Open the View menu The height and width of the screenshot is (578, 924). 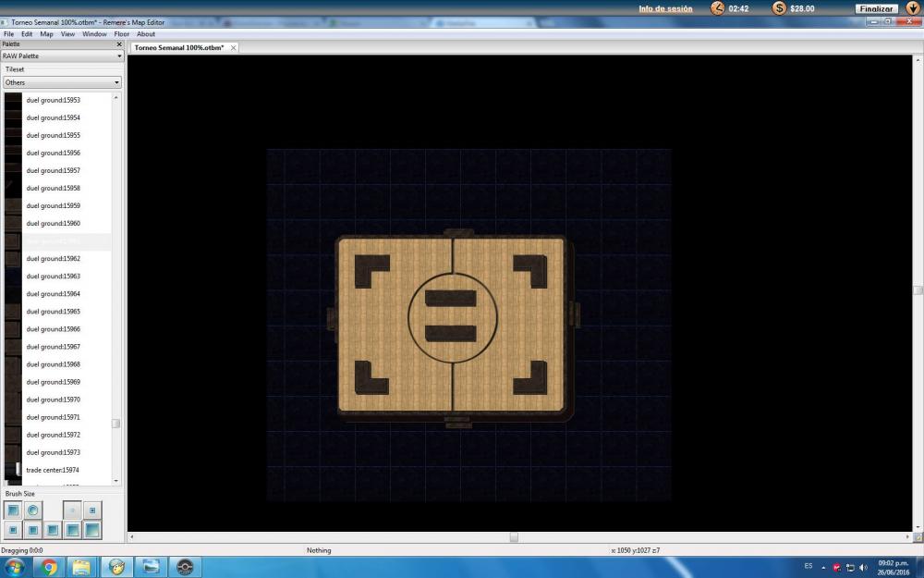67,34
